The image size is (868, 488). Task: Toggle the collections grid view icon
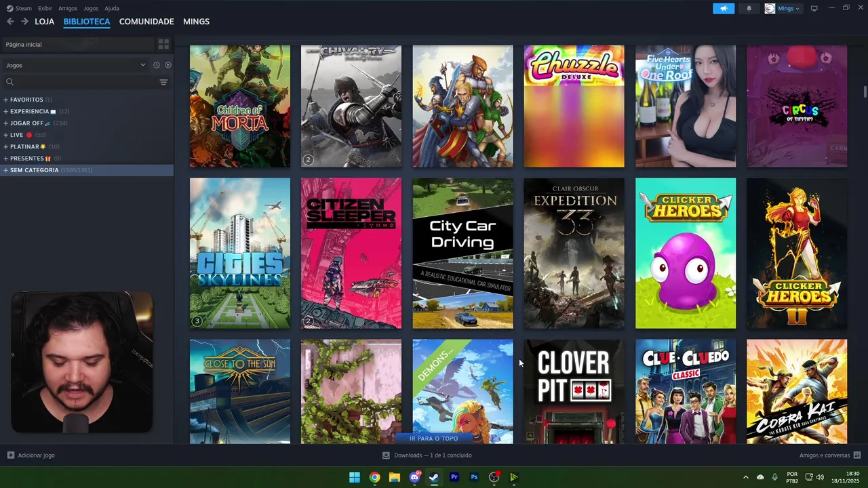click(x=163, y=44)
